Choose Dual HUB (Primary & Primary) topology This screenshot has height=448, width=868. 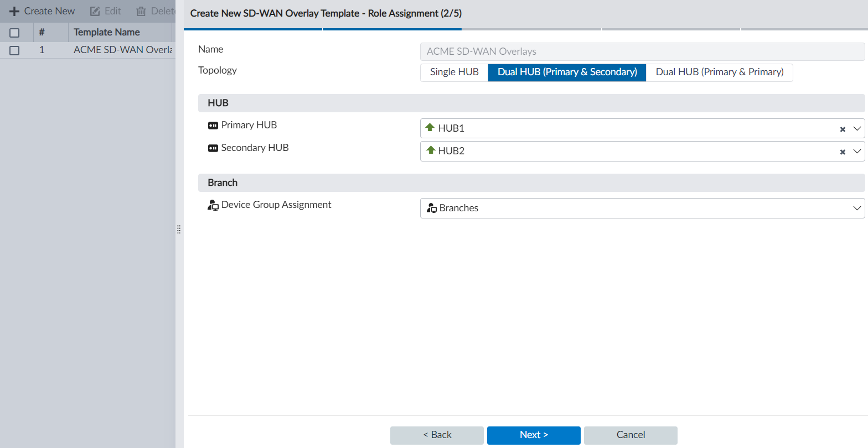coord(719,72)
